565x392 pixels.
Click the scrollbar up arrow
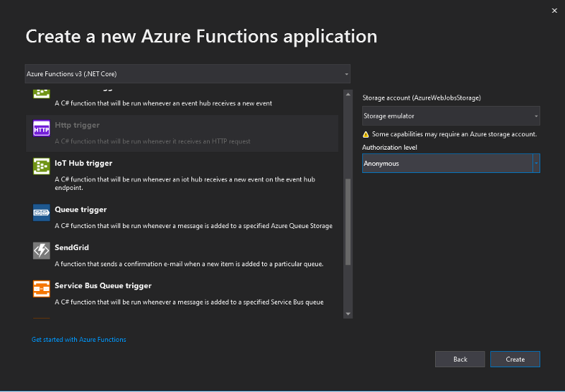[347, 95]
